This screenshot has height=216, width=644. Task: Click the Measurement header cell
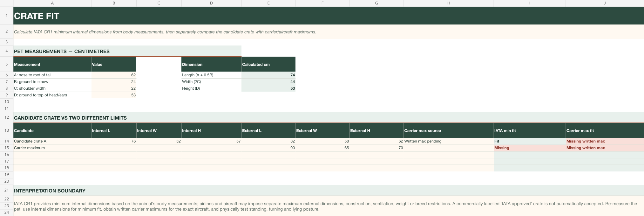click(52, 64)
